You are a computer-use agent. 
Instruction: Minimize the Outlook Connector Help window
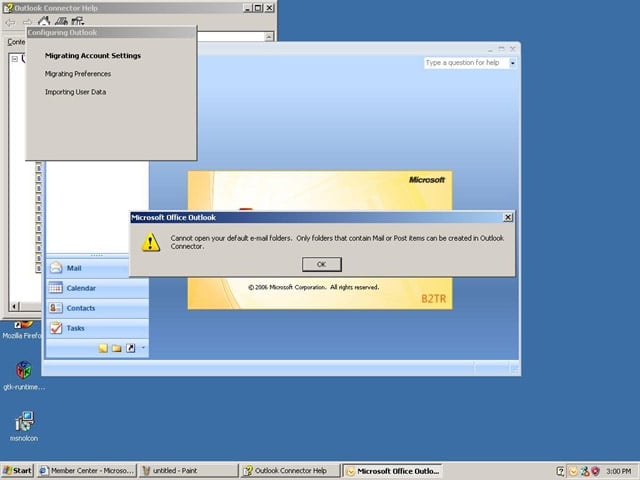[x=247, y=8]
